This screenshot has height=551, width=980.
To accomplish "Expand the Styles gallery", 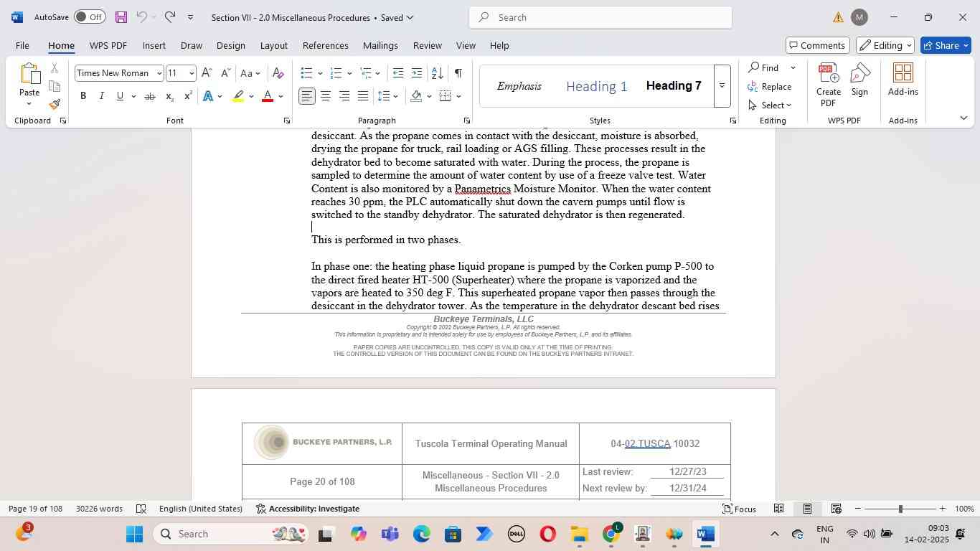I will 722,86.
